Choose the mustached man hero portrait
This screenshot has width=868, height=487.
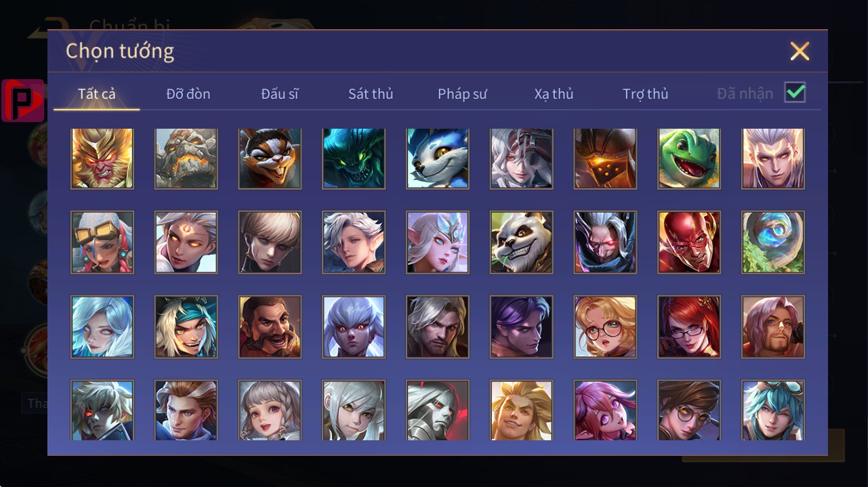click(270, 326)
